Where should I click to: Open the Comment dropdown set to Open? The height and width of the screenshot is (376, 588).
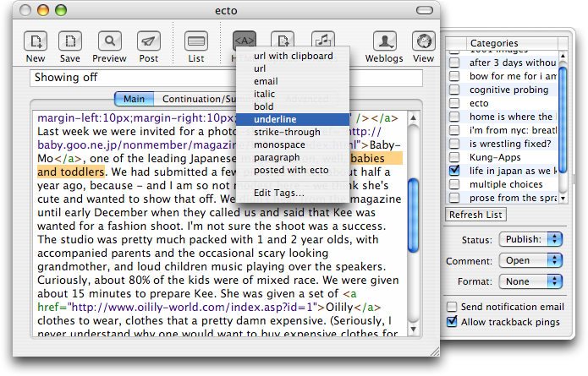coord(530,260)
